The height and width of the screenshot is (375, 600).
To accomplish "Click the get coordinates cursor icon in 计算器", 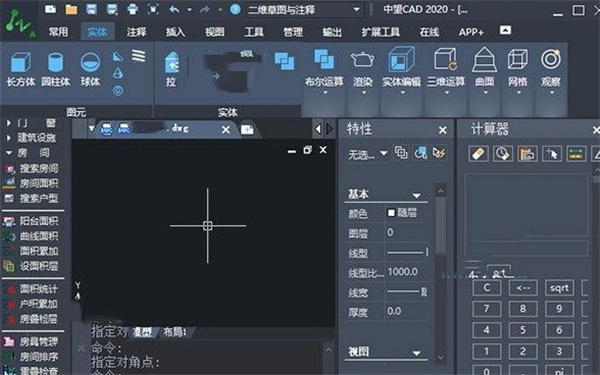I will pos(552,154).
